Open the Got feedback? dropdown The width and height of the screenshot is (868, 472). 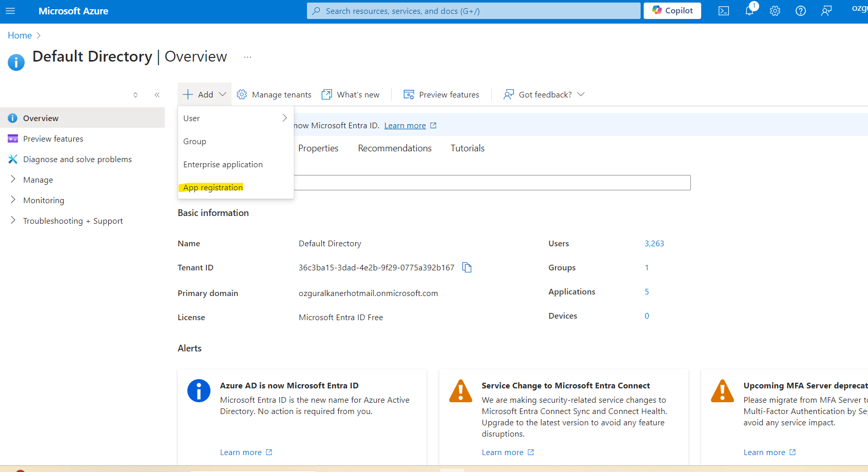[544, 95]
